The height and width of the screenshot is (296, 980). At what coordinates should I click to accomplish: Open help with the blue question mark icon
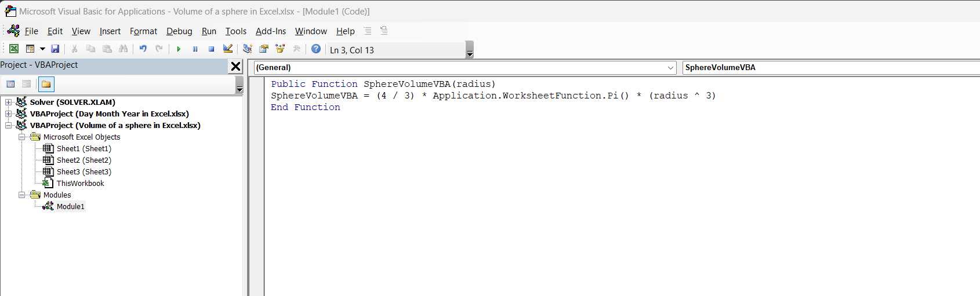pyautogui.click(x=316, y=49)
